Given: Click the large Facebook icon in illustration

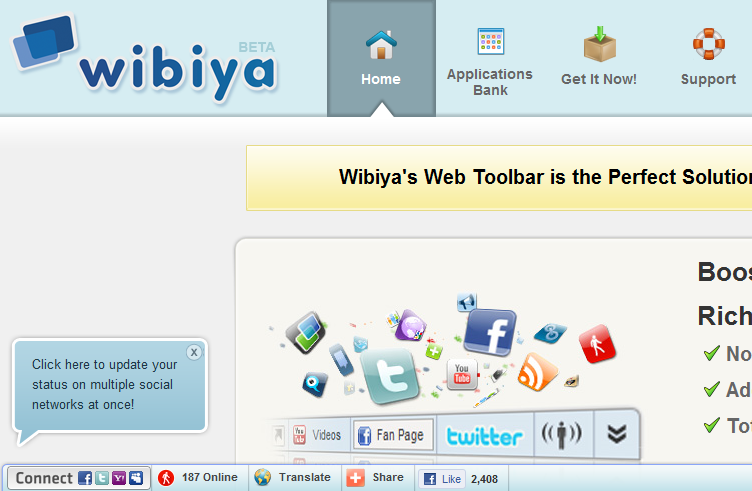Looking at the screenshot, I should (490, 333).
